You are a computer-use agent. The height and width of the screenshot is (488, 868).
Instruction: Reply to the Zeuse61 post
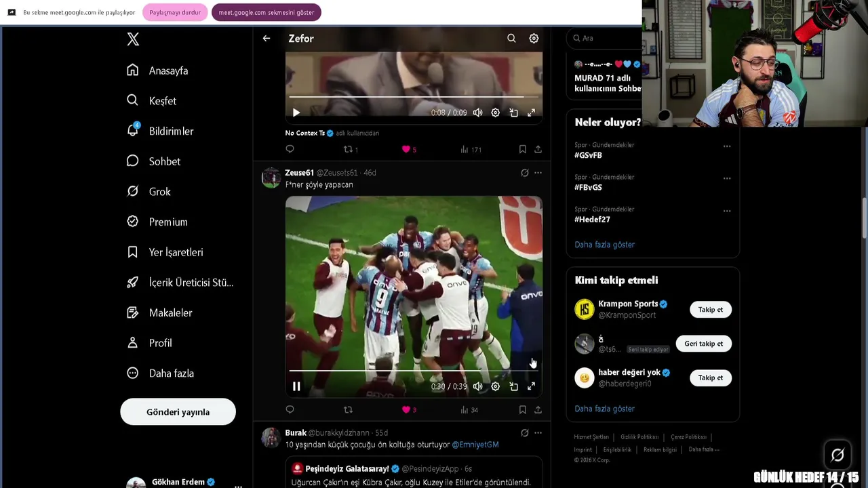[x=290, y=409]
